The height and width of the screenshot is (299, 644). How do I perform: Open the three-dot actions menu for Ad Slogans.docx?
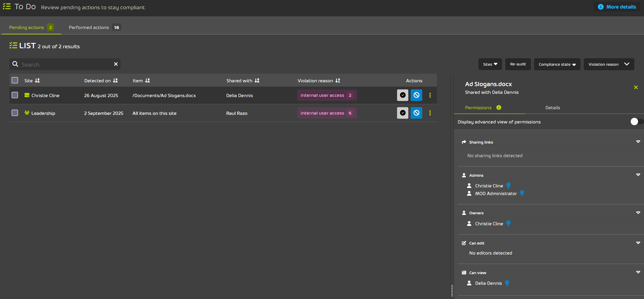pyautogui.click(x=430, y=95)
